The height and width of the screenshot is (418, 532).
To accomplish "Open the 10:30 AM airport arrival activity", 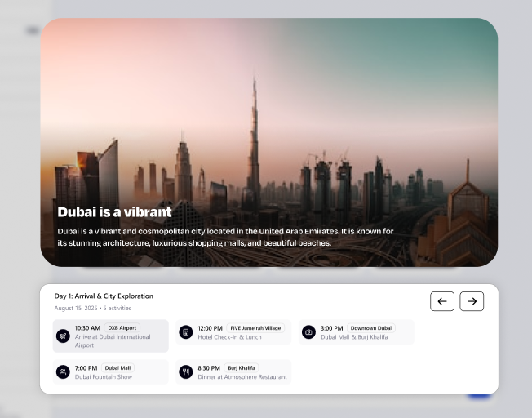I will click(111, 336).
